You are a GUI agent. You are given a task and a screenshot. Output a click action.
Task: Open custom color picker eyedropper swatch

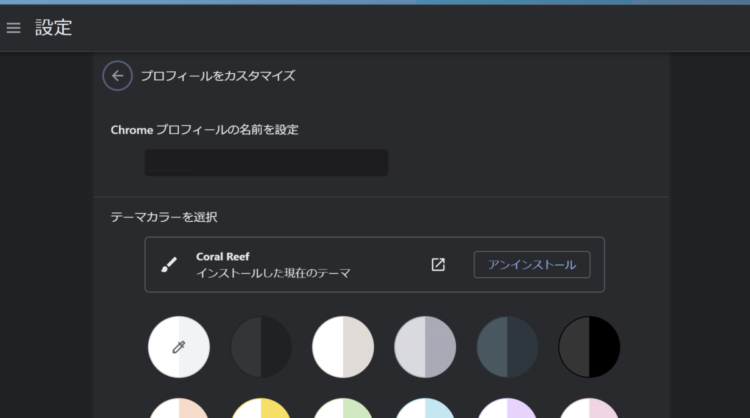(x=179, y=347)
